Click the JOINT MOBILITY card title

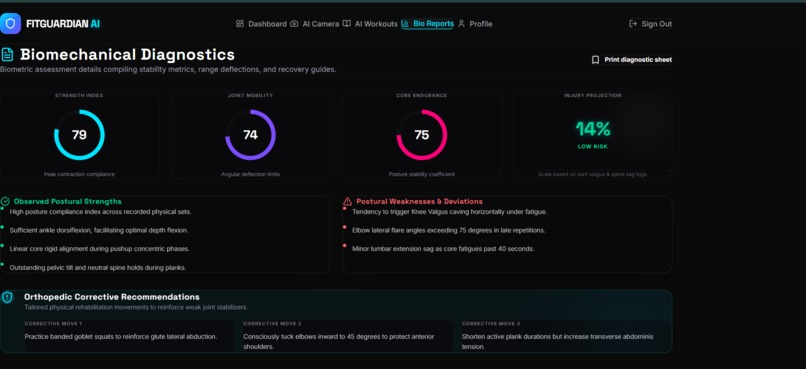point(250,96)
